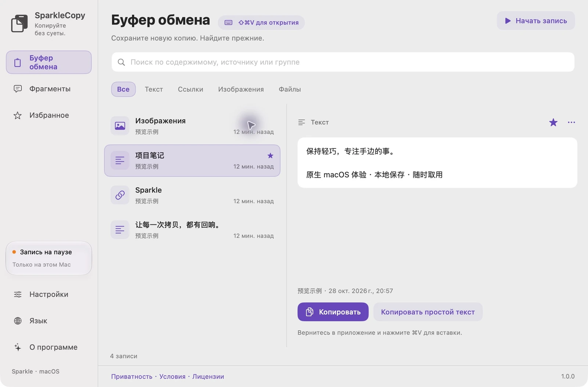
Task: Click the Копировать button
Action: pos(333,312)
